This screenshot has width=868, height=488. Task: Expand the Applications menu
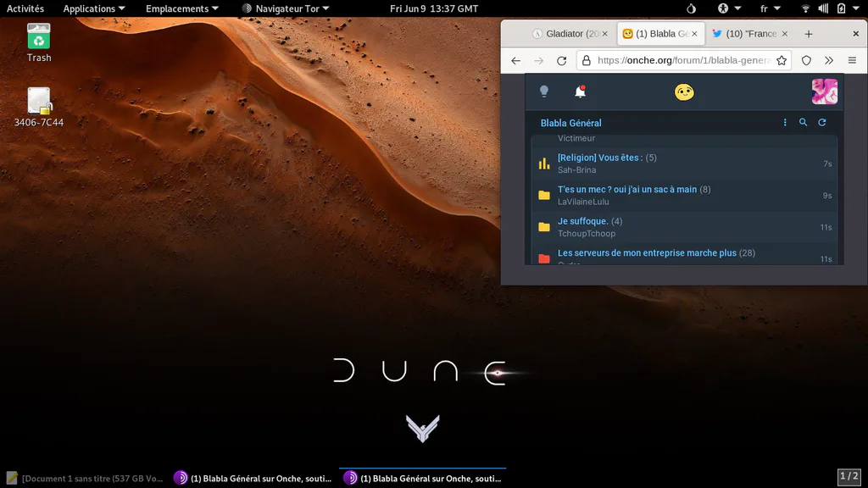pyautogui.click(x=93, y=8)
